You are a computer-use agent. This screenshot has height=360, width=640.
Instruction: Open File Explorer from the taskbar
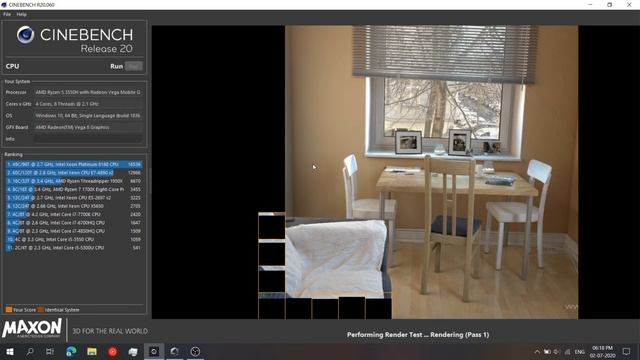92,351
